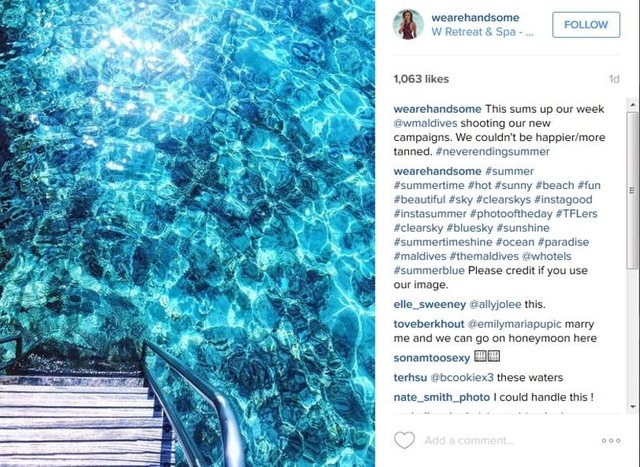Open the three-dot more options menu

tap(611, 440)
